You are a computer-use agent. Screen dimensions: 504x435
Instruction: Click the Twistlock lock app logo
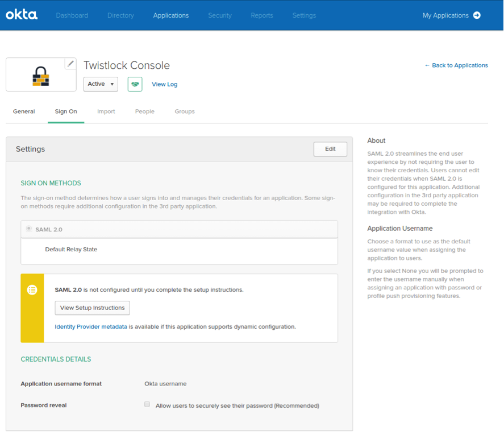41,76
